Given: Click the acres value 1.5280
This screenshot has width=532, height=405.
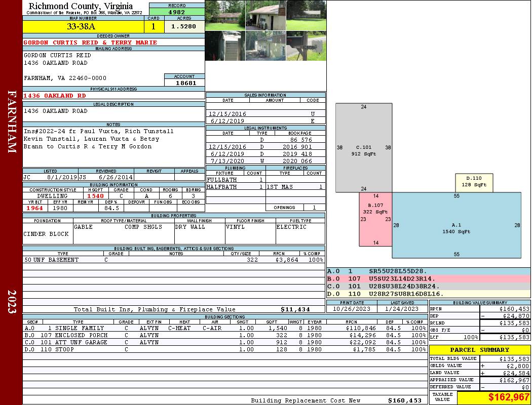Looking at the screenshot, I should click(183, 26).
